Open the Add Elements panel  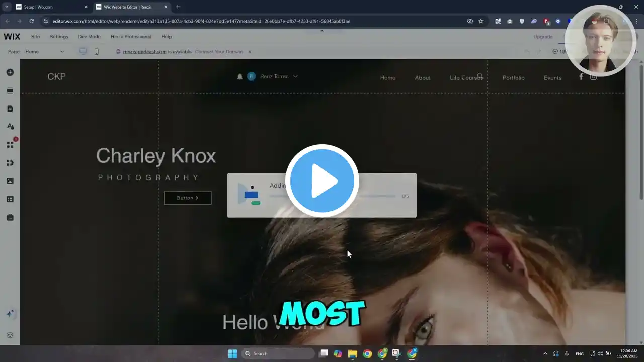pyautogui.click(x=10, y=72)
